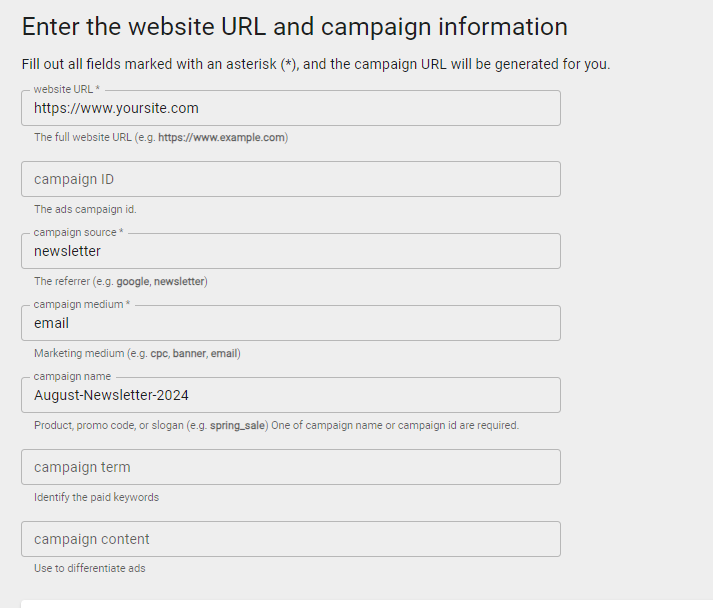
Task: Click the empty campaign content field
Action: point(290,539)
